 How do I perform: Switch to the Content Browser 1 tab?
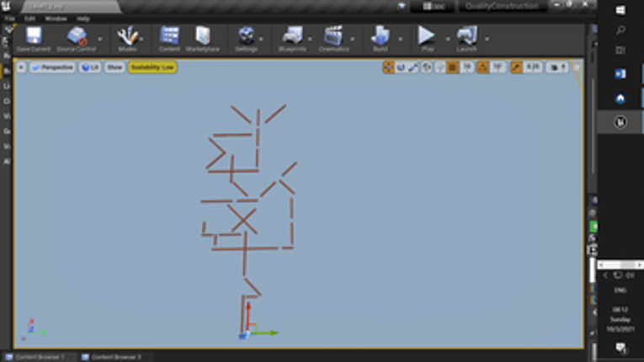(39, 357)
